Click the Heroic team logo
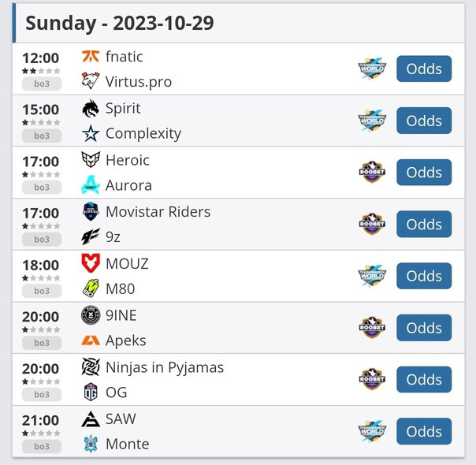 click(91, 160)
